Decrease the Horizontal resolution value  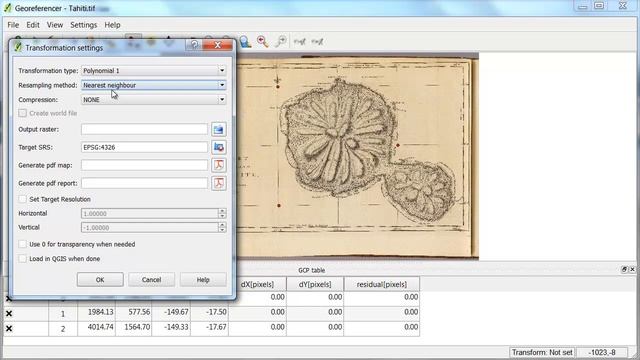pos(222,216)
